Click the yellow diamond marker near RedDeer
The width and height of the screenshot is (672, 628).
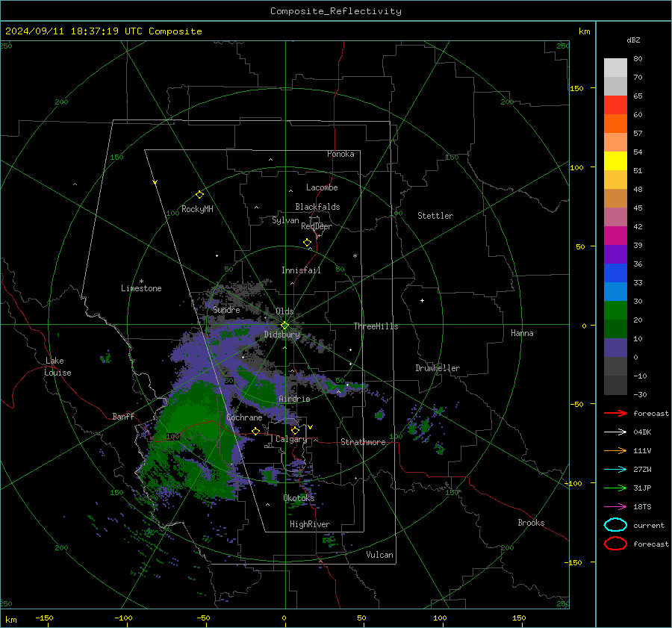tap(307, 242)
